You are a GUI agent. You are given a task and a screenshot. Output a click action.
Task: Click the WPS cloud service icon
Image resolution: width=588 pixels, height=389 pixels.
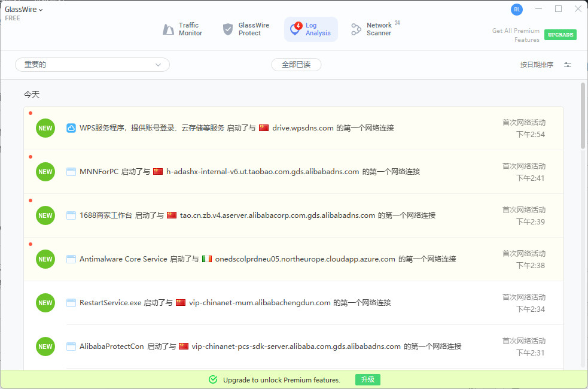(x=71, y=128)
